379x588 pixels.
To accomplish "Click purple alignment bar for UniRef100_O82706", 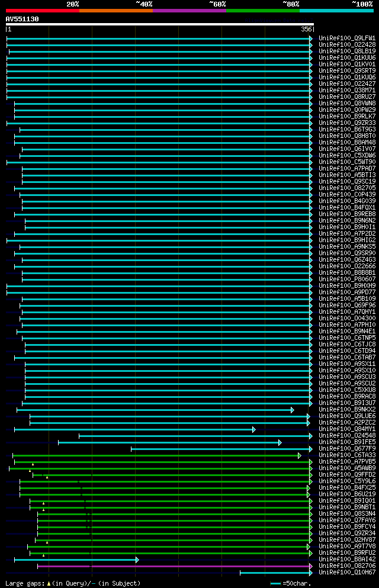I will pos(175,566).
